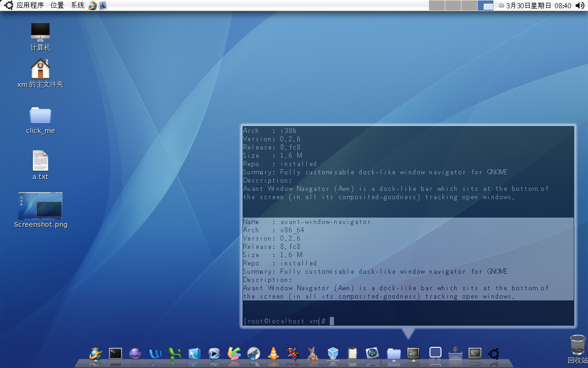Open the green spreadsheet dock icon

point(175,353)
